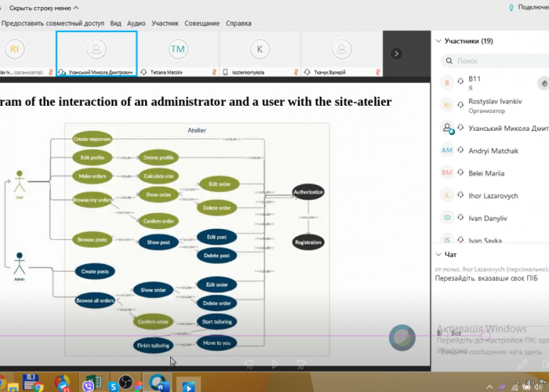The width and height of the screenshot is (549, 392).
Task: Open the Вид menu
Action: (x=115, y=24)
